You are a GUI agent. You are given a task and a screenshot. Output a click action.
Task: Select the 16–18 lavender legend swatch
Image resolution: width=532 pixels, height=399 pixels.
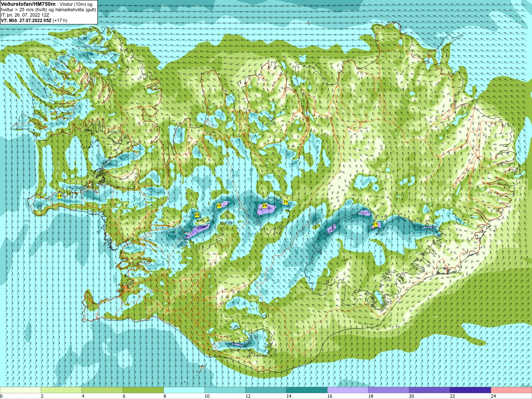348,390
